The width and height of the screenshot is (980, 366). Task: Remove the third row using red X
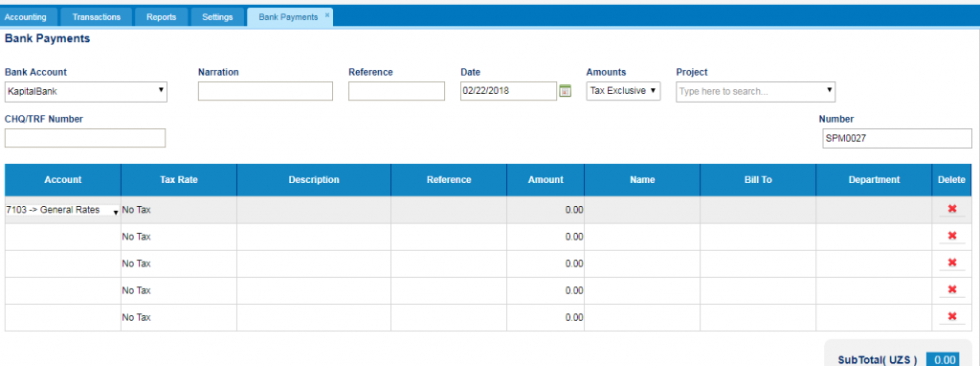coord(952,263)
